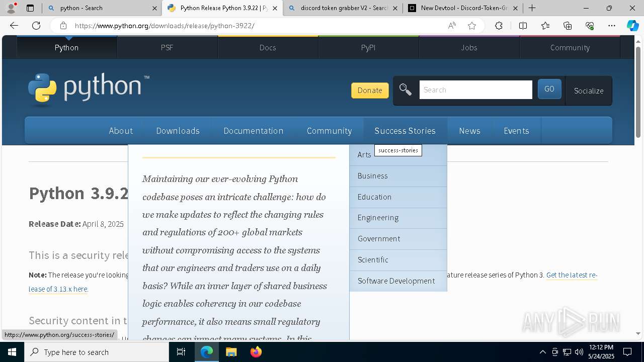Open the About menu
This screenshot has height=362, width=644.
coord(121,131)
